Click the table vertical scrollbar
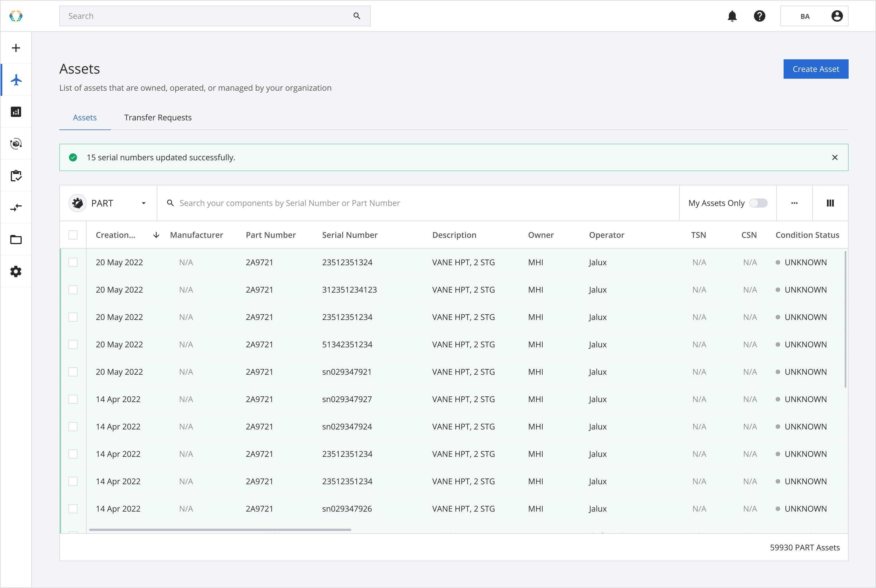 click(845, 319)
